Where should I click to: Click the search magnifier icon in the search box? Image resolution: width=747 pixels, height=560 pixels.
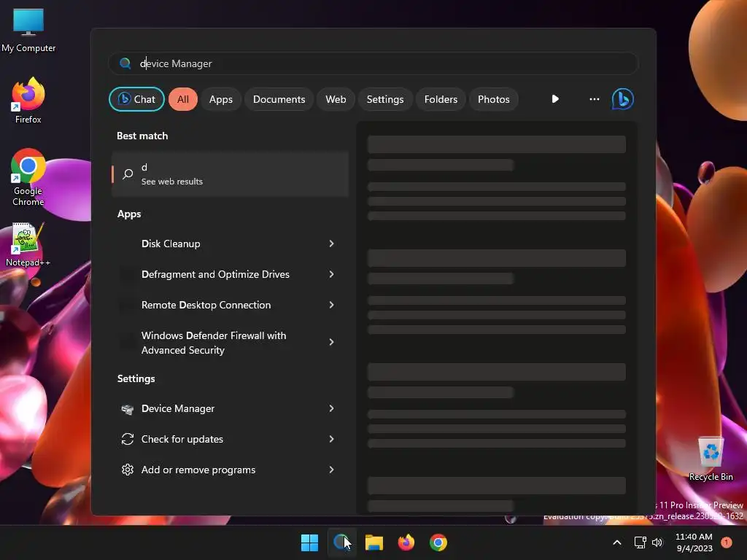125,63
